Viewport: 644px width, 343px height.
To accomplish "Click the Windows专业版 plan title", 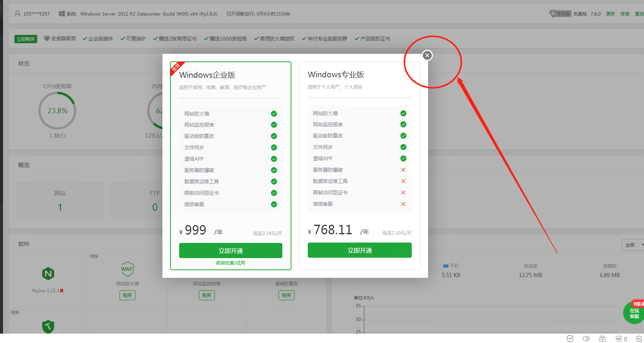I will (336, 74).
